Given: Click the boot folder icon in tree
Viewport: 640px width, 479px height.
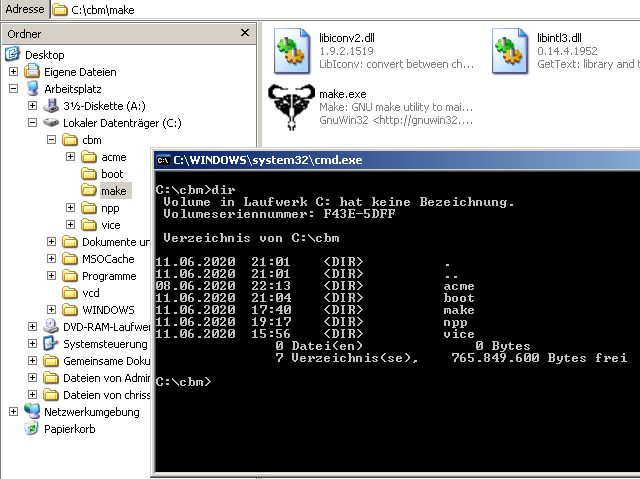Looking at the screenshot, I should click(89, 174).
